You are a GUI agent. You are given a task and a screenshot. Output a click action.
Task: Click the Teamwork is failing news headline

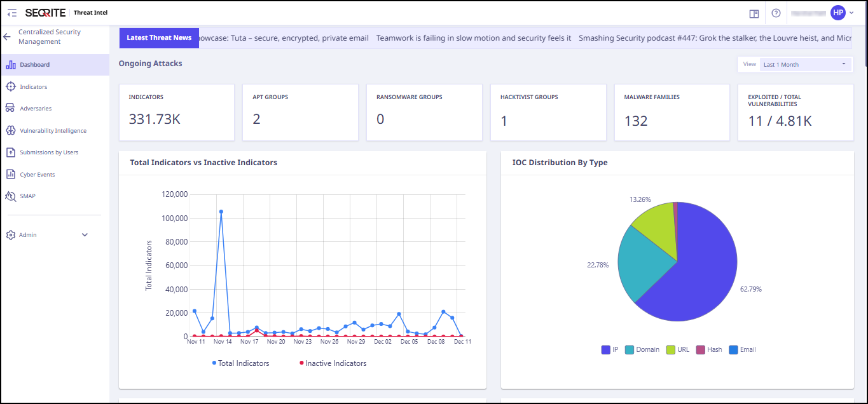tap(473, 38)
